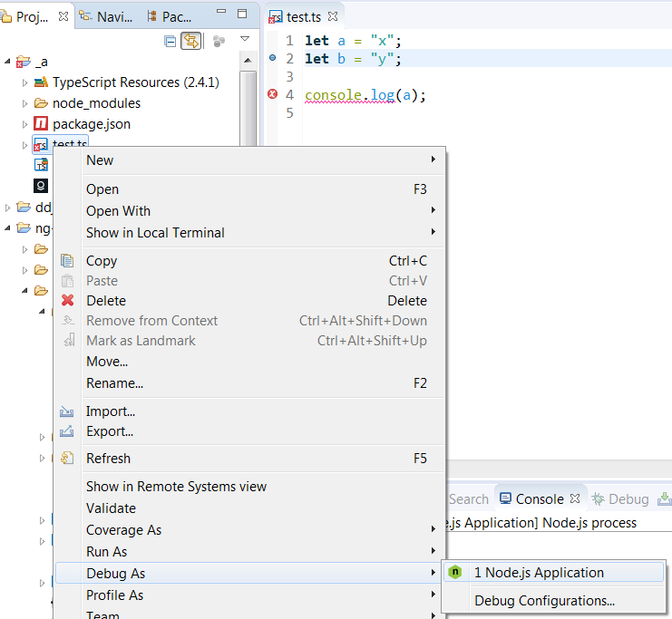Switch to the Debug view tab
This screenshot has width=672, height=619.
[620, 499]
